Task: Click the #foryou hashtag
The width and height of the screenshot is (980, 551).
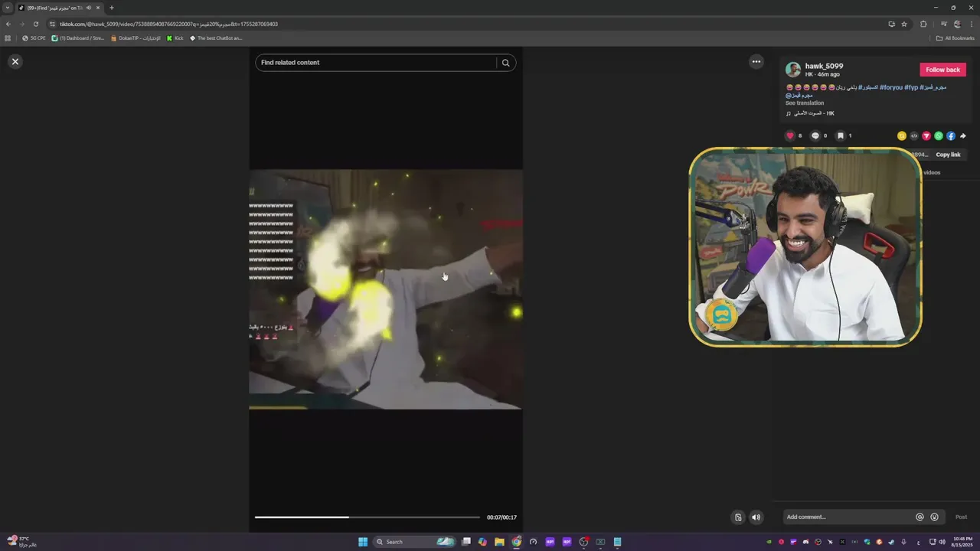Action: click(891, 87)
